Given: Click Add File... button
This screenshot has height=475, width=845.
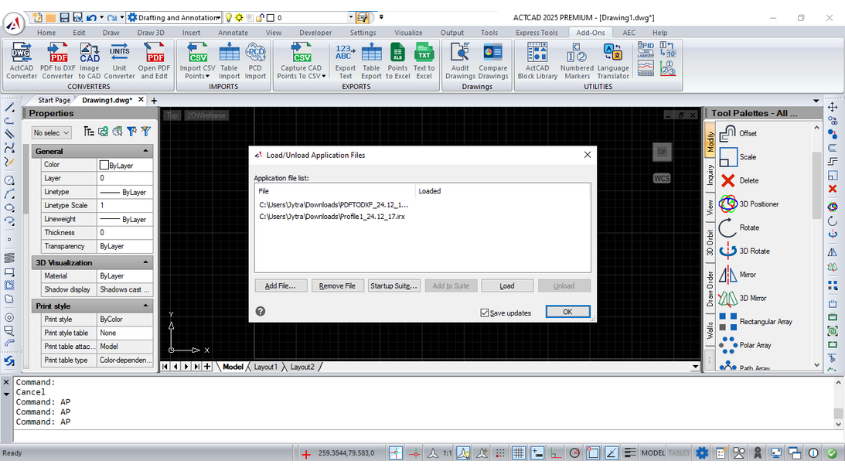Looking at the screenshot, I should click(281, 286).
